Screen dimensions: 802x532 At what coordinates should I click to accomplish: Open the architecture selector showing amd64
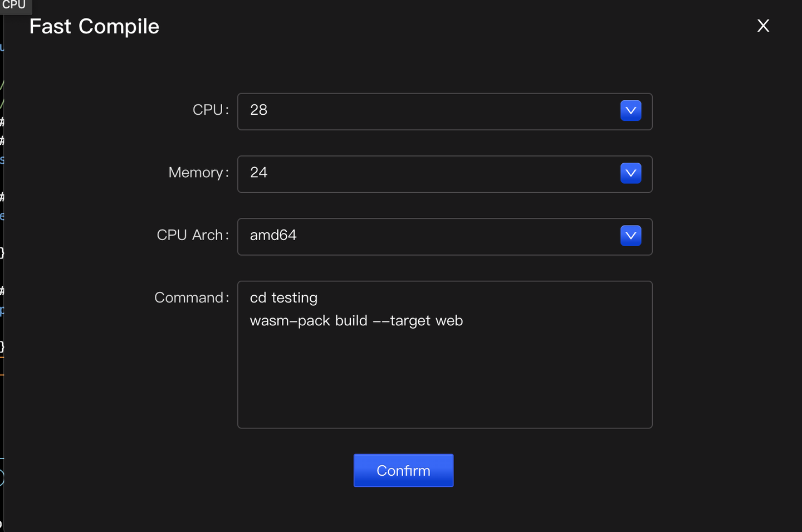pos(630,236)
